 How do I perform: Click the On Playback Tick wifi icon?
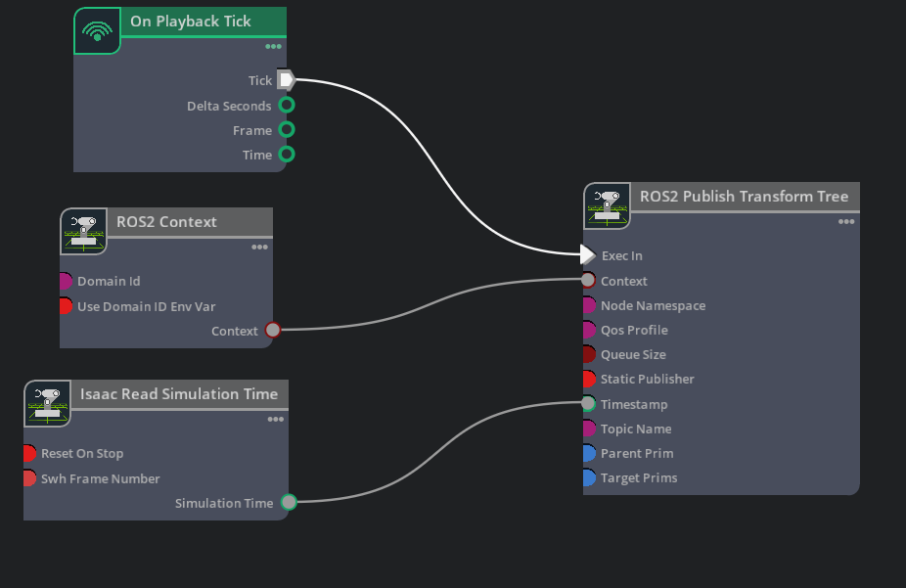point(97,31)
